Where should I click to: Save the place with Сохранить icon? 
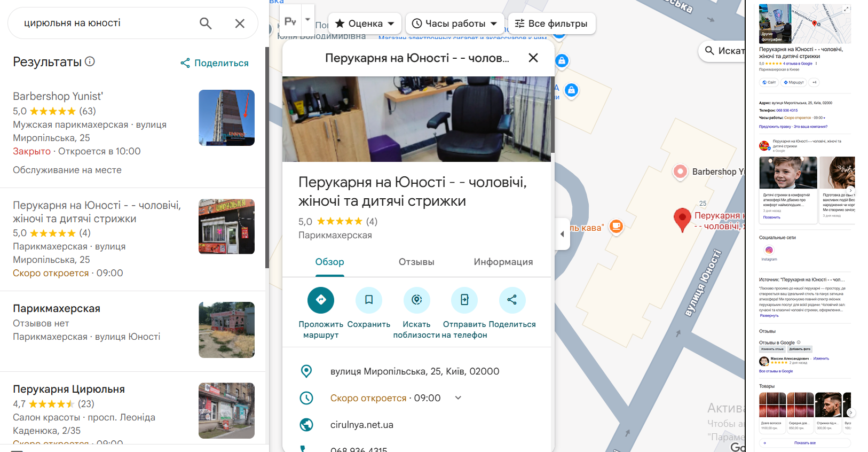[x=369, y=300]
